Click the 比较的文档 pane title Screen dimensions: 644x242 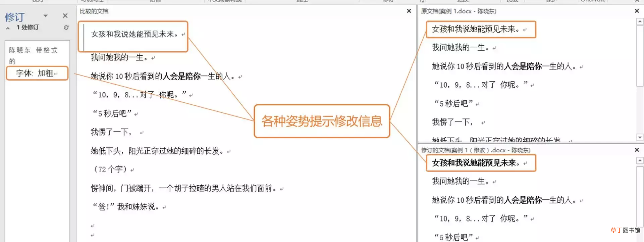[x=94, y=11]
